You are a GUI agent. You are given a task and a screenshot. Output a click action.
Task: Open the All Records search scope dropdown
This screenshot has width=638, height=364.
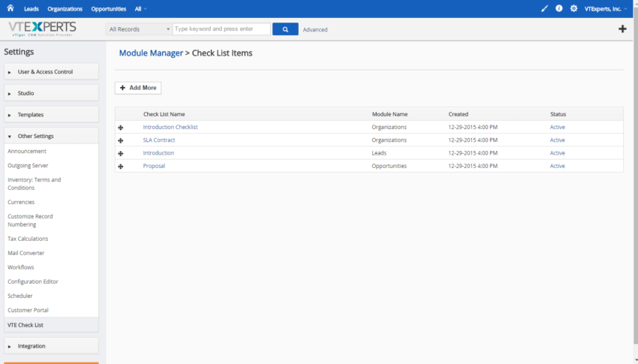(x=139, y=29)
